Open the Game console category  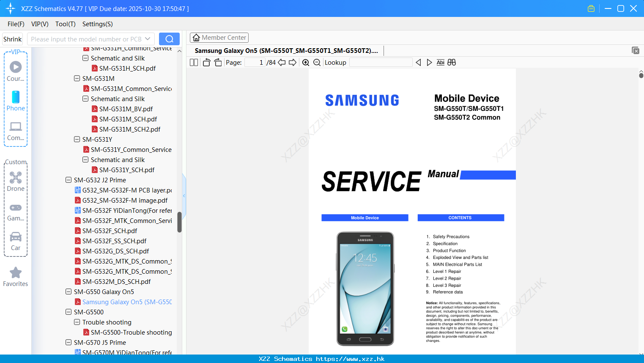(16, 207)
